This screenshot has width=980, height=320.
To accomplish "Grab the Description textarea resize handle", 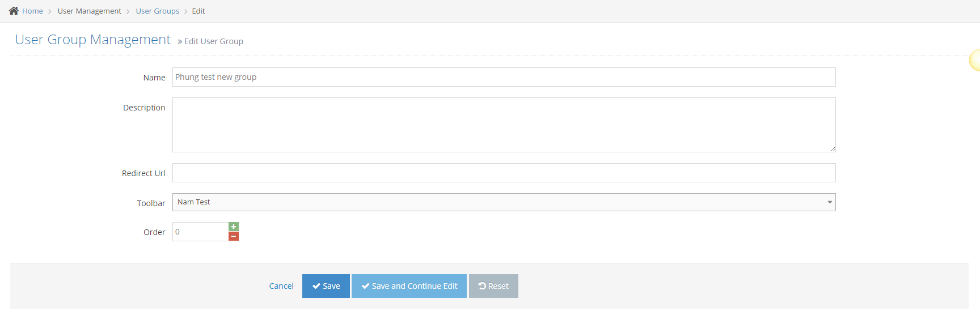I will click(x=832, y=149).
